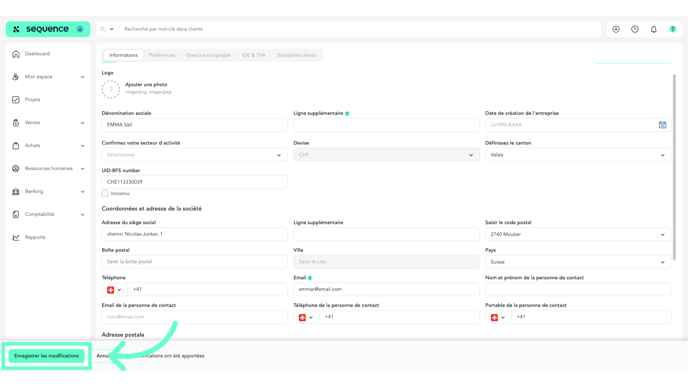
Task: Open the calendar icon for creation date
Action: coord(662,125)
